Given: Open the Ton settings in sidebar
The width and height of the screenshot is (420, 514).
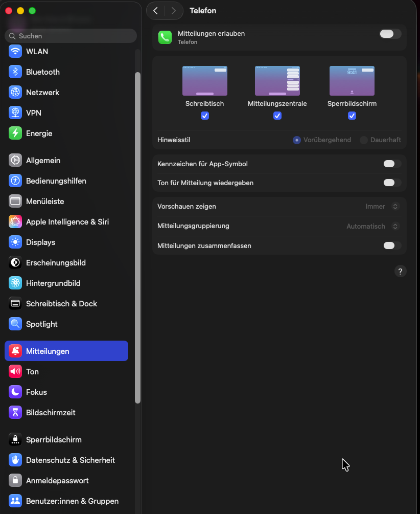Looking at the screenshot, I should point(66,371).
